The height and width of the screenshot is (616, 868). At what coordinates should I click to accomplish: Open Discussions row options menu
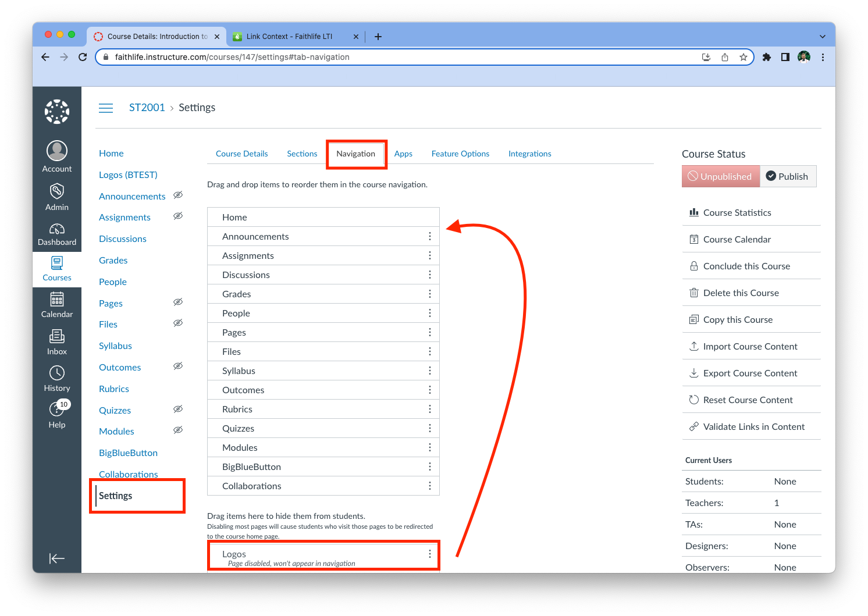(x=430, y=275)
